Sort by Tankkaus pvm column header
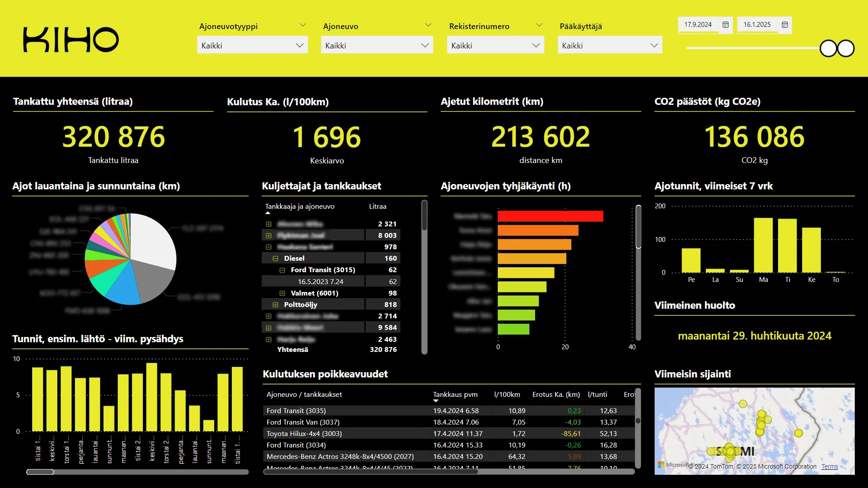 (455, 395)
